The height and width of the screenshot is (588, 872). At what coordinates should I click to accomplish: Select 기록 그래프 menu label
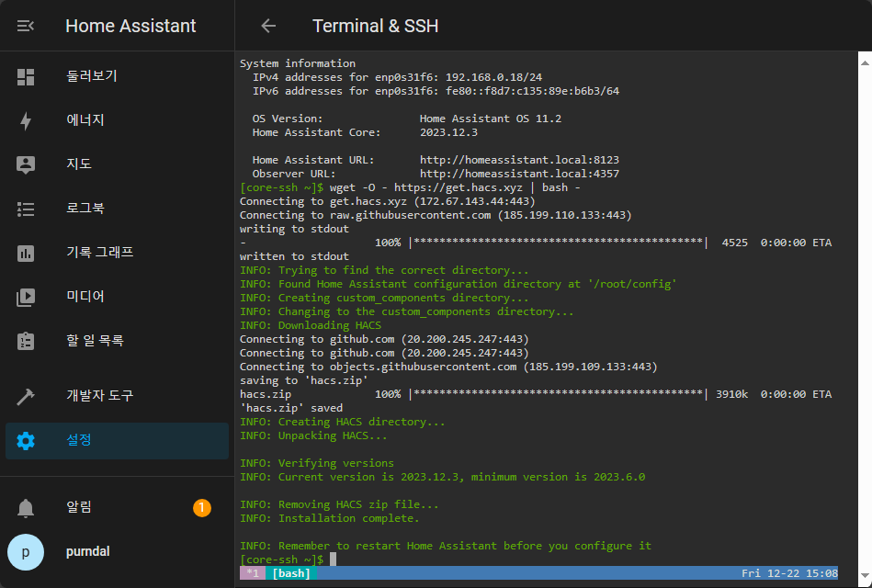click(100, 252)
